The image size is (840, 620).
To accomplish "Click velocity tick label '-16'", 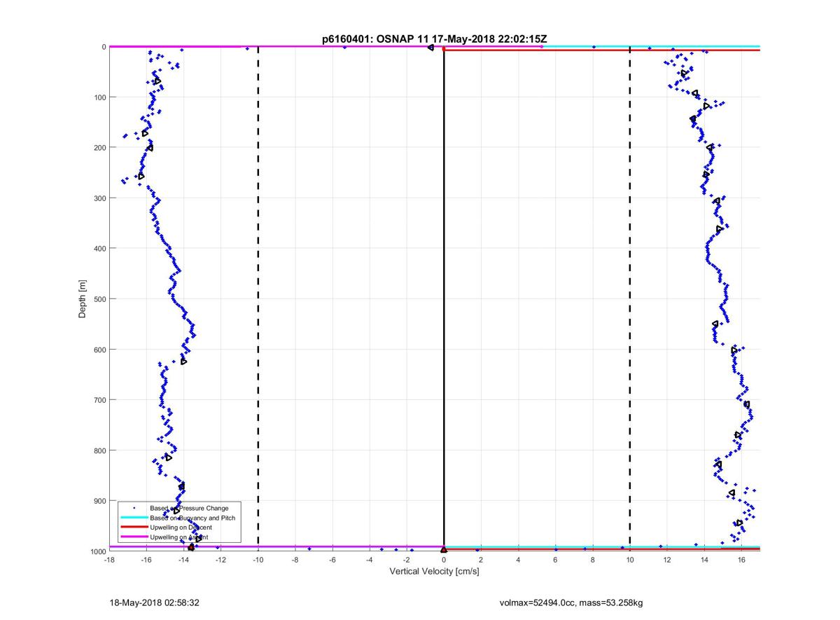I will 146,560.
